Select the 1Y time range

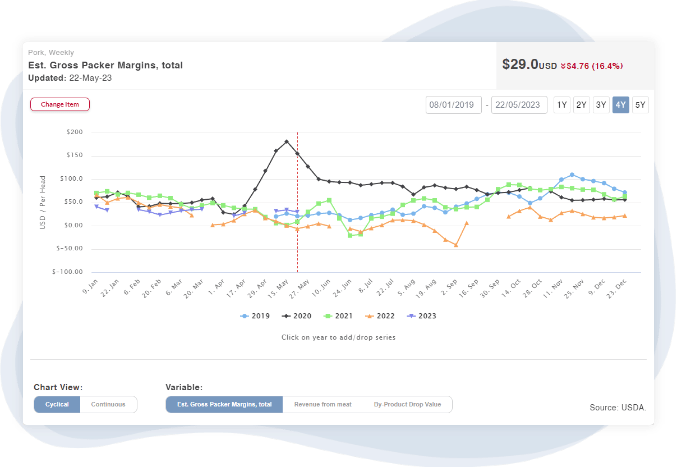562,105
